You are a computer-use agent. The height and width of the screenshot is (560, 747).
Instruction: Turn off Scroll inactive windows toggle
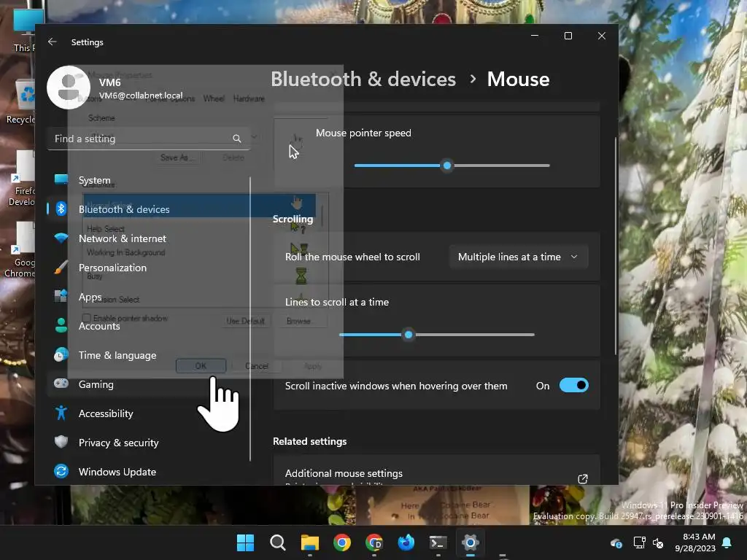tap(573, 385)
